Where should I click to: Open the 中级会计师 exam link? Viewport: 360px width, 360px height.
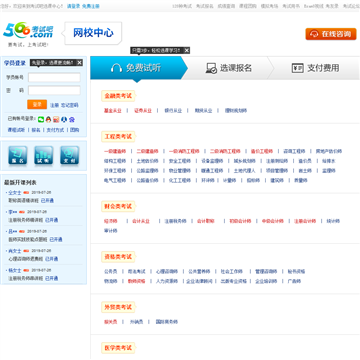point(272,221)
